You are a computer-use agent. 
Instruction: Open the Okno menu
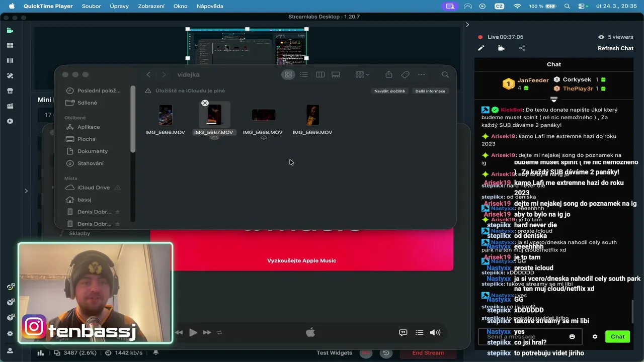(x=180, y=6)
